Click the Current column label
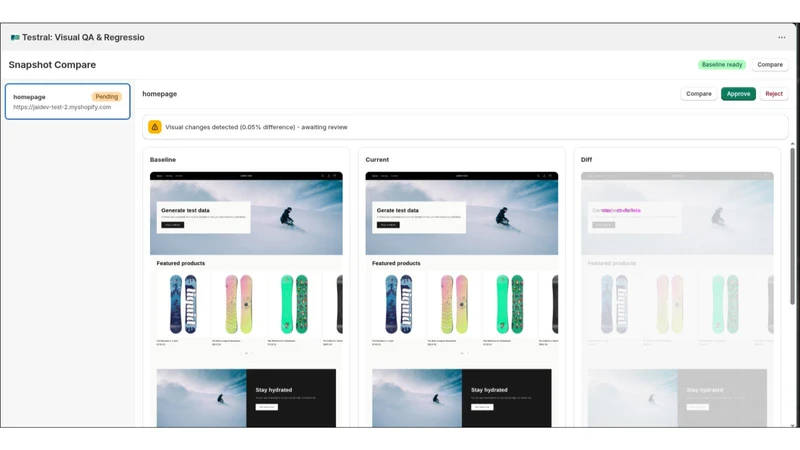The image size is (800, 450). pos(377,160)
